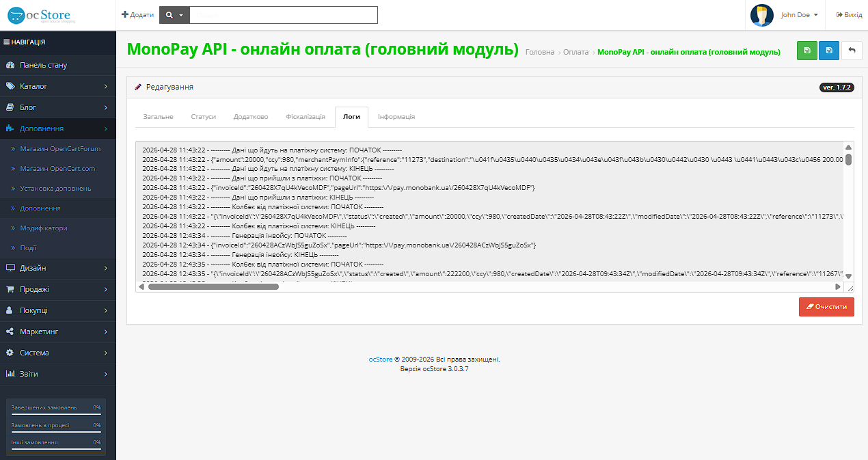This screenshot has height=460, width=868.
Task: Click the hamburger icon beside НАВІГАЦІЯ
Action: [6, 42]
